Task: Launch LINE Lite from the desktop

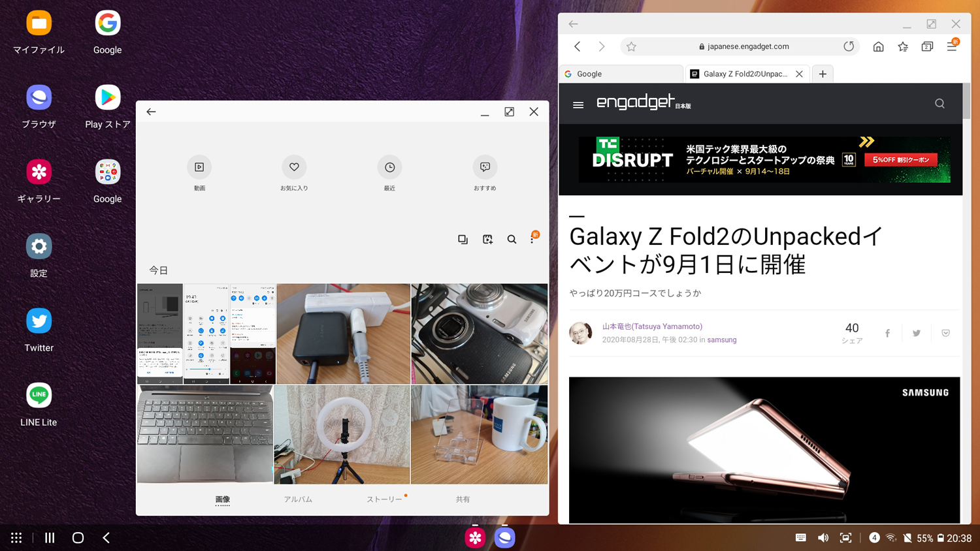Action: point(39,395)
